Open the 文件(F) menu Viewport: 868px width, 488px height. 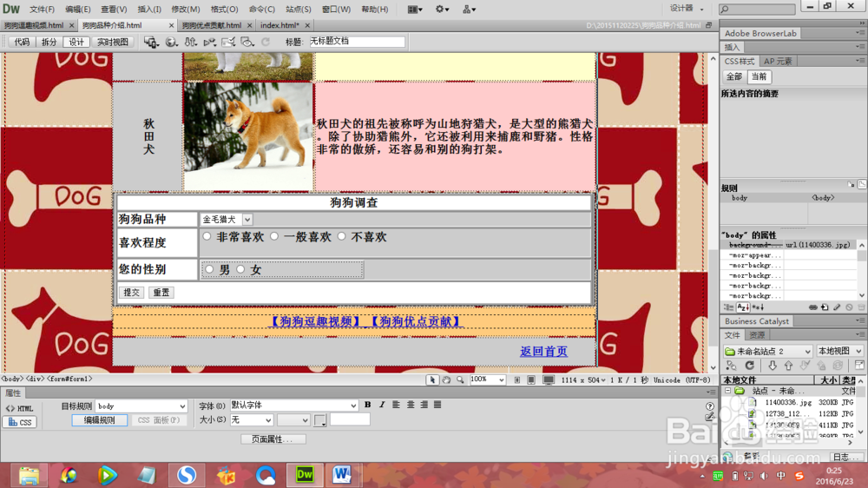[x=42, y=10]
